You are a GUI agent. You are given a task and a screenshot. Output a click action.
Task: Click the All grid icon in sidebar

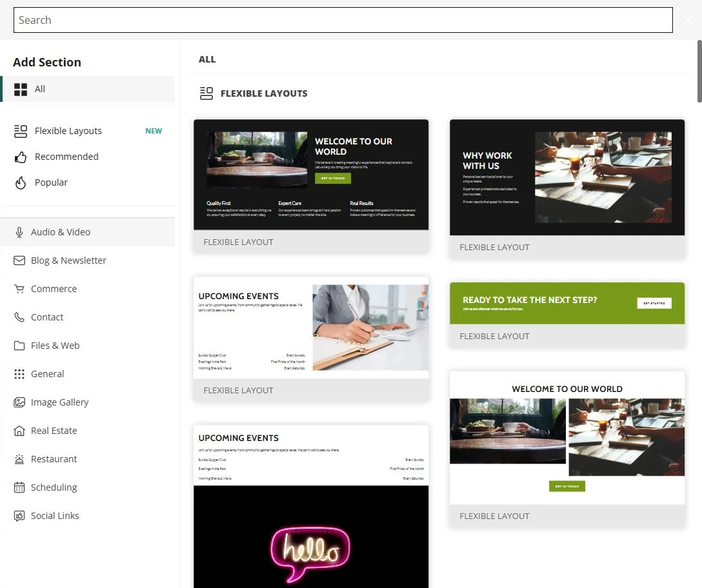(x=21, y=89)
